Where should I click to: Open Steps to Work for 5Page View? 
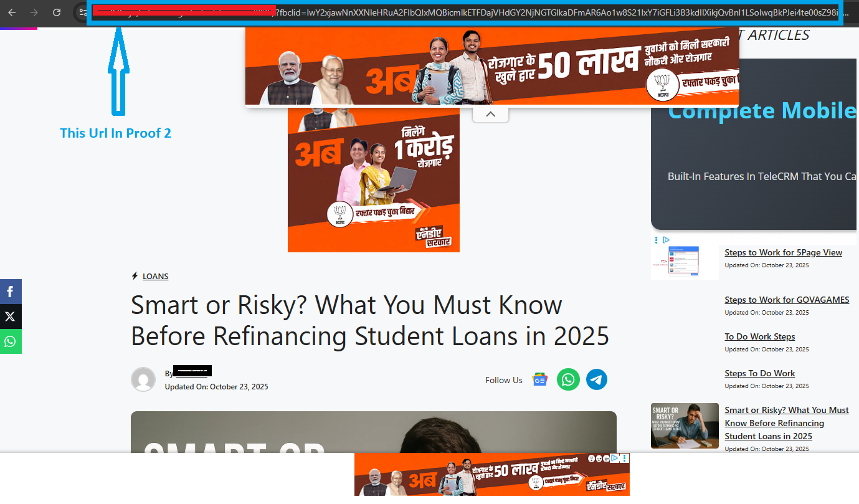(783, 252)
